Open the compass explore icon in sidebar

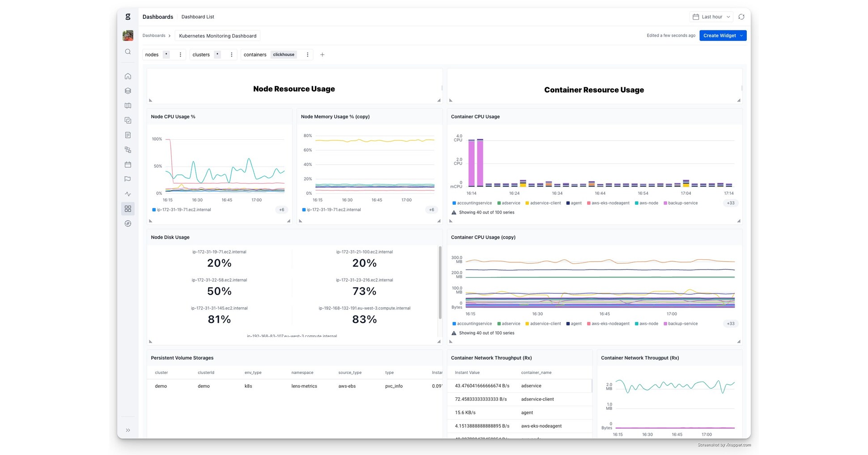[128, 223]
